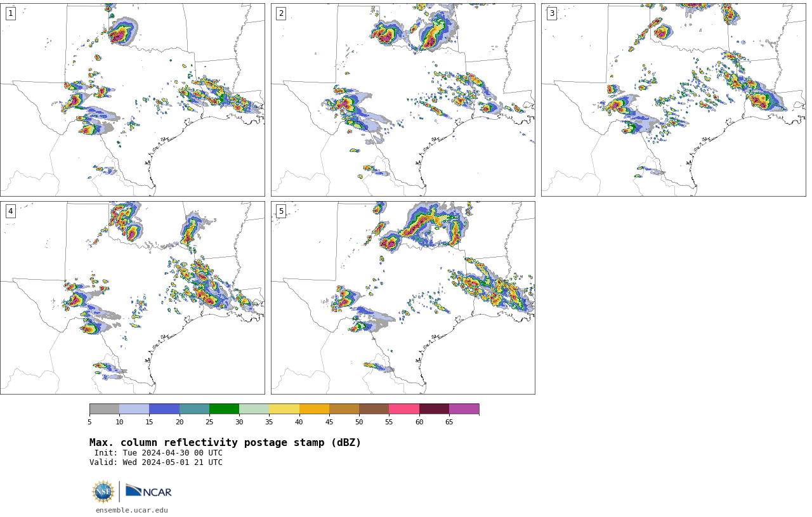Click the Valid: Wed 2024-05-01 21 UTC line

156,462
